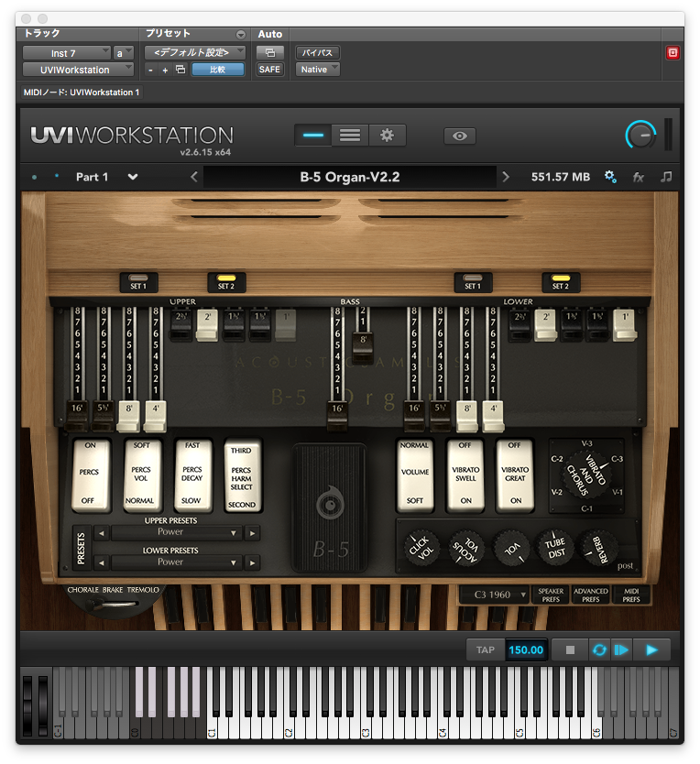Screen dimensions: 700x764
Task: Select upper manual SET 2 button
Action: 226,282
